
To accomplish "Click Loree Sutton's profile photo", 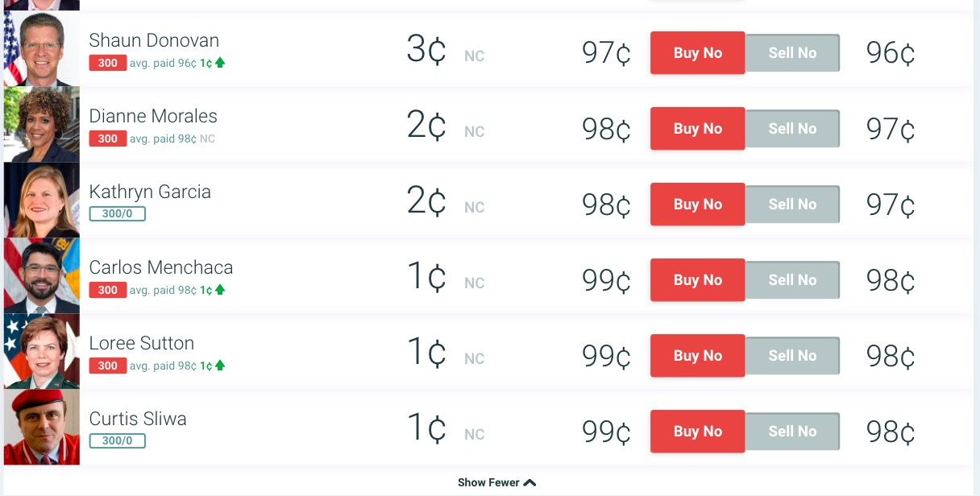I will (42, 352).
